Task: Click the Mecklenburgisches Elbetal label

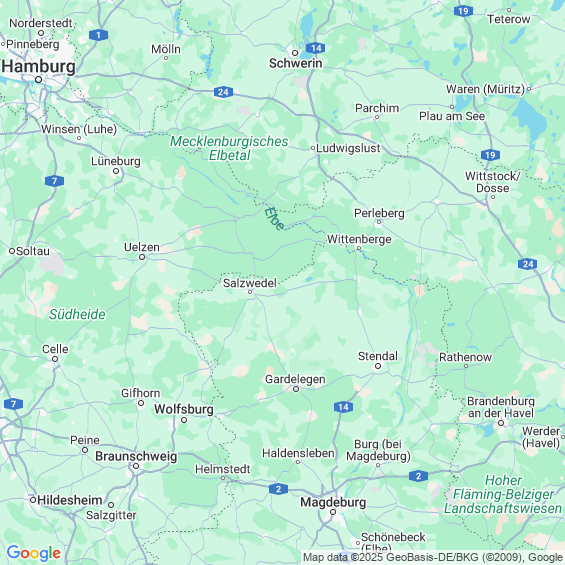Action: 229,148
